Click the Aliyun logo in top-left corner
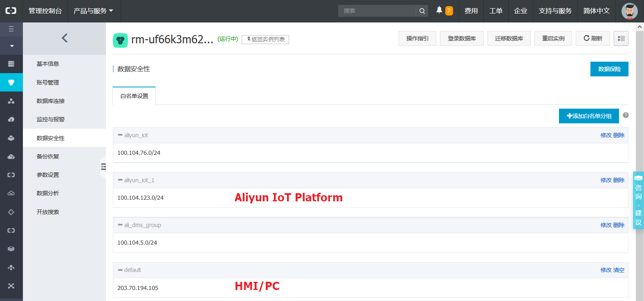644x301 pixels. click(x=11, y=11)
